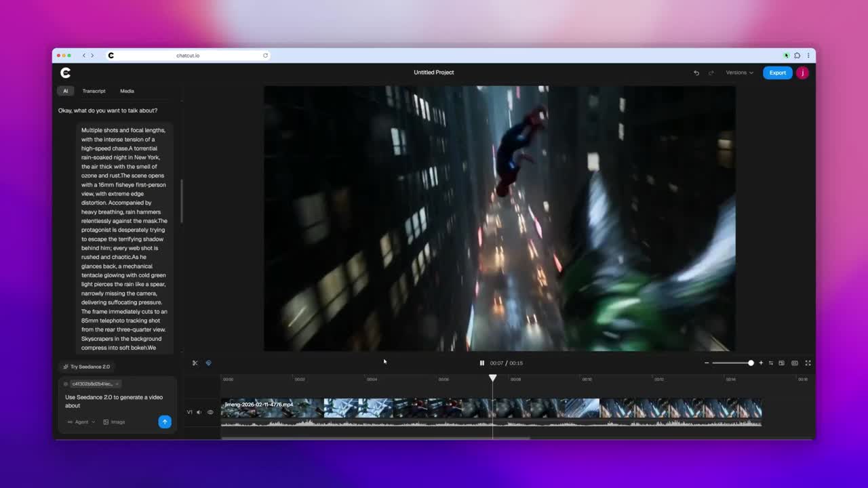The height and width of the screenshot is (488, 868).
Task: Click the Export button
Action: point(777,73)
